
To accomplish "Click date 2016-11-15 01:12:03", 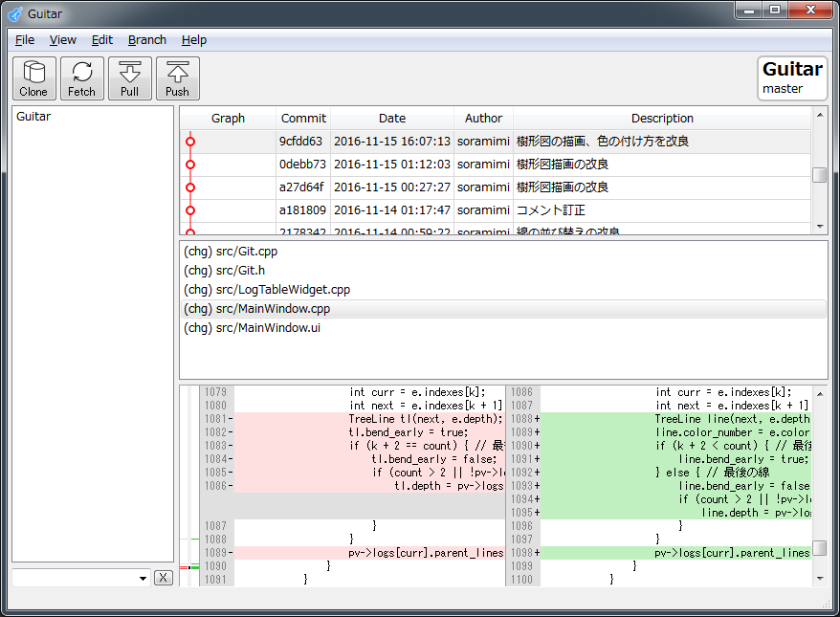I will pos(392,165).
